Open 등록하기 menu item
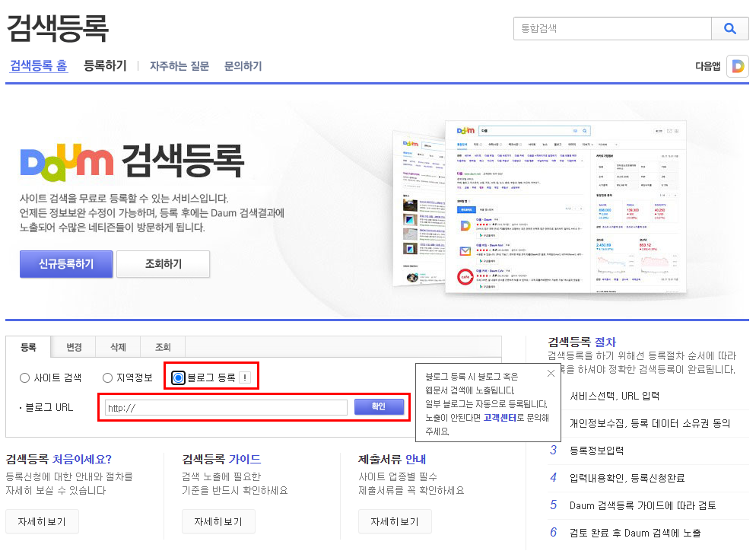The height and width of the screenshot is (551, 756). pyautogui.click(x=105, y=65)
